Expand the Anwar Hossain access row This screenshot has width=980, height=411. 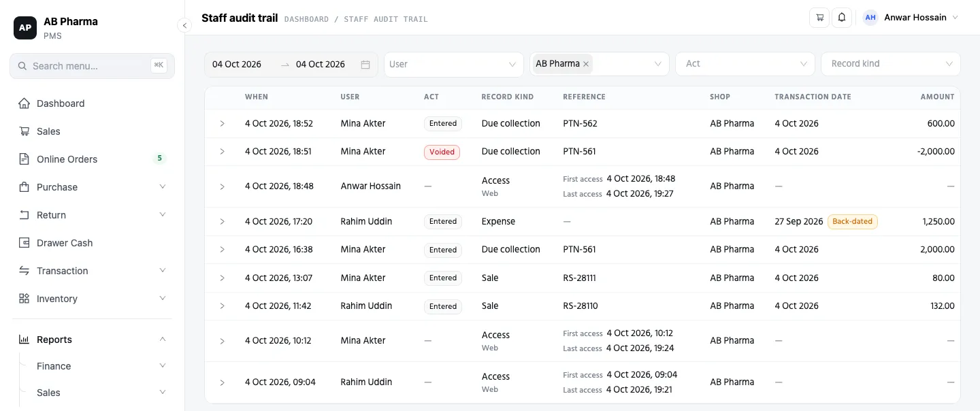[222, 186]
